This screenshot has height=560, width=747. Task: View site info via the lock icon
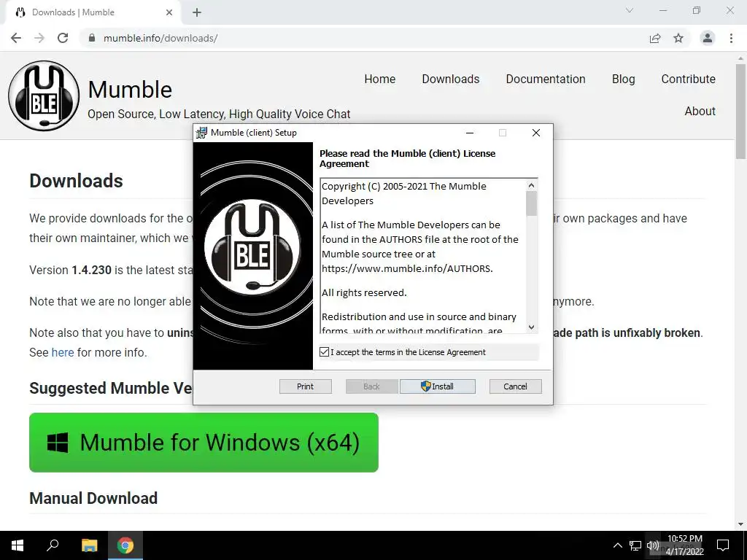[92, 38]
